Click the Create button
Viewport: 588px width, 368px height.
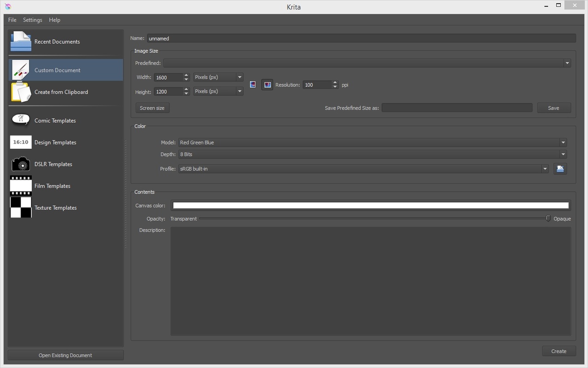[x=559, y=351]
